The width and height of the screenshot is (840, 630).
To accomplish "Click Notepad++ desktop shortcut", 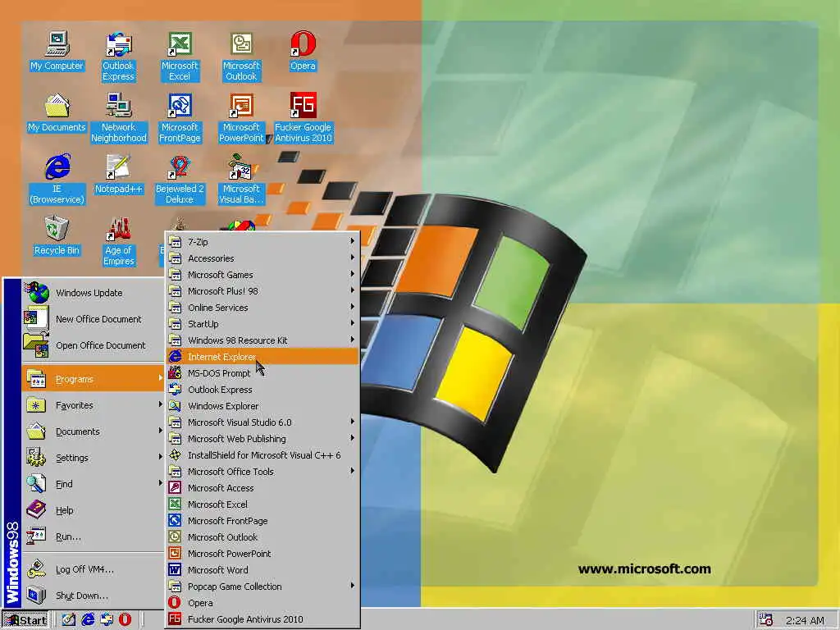I will (118, 175).
